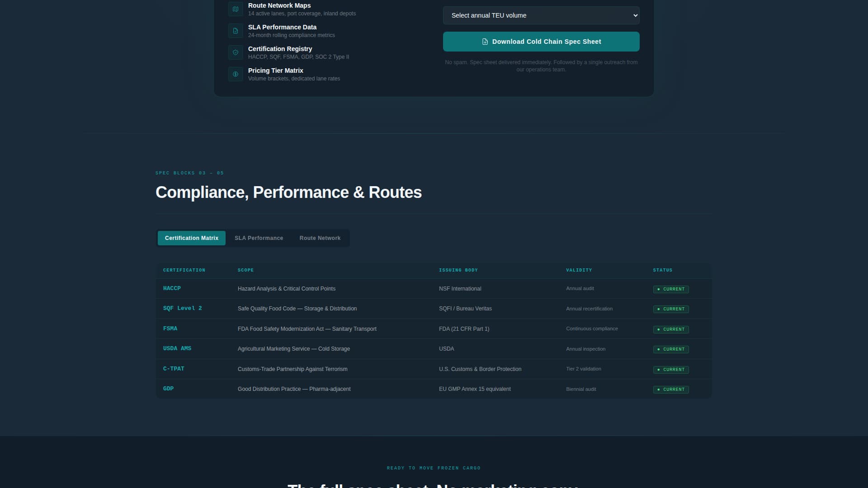Viewport: 868px width, 488px height.
Task: Switch to the SLA Performance tab
Action: (259, 238)
